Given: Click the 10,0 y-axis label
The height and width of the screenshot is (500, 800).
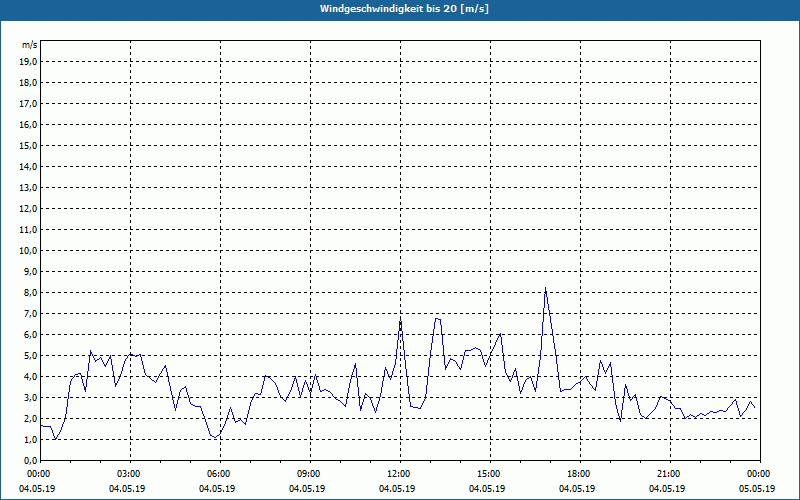Looking at the screenshot, I should 29,251.
